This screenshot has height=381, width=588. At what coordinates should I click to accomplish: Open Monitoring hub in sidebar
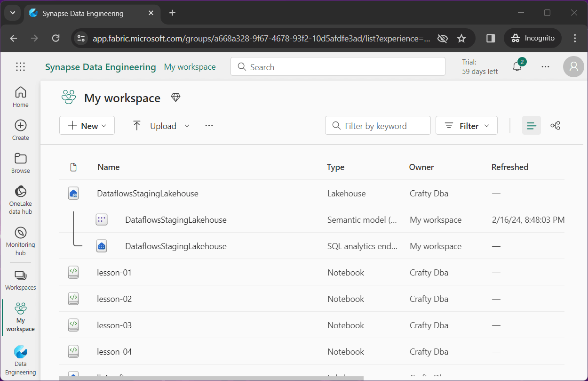pyautogui.click(x=20, y=241)
